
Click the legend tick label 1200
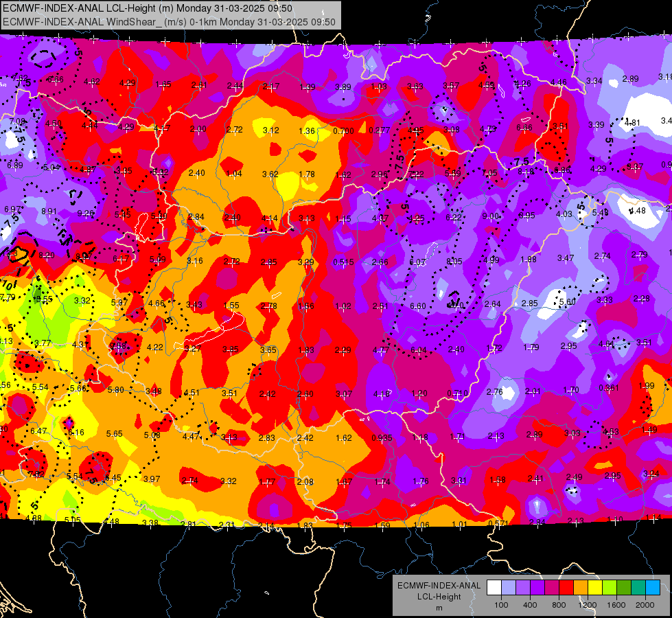pyautogui.click(x=587, y=605)
